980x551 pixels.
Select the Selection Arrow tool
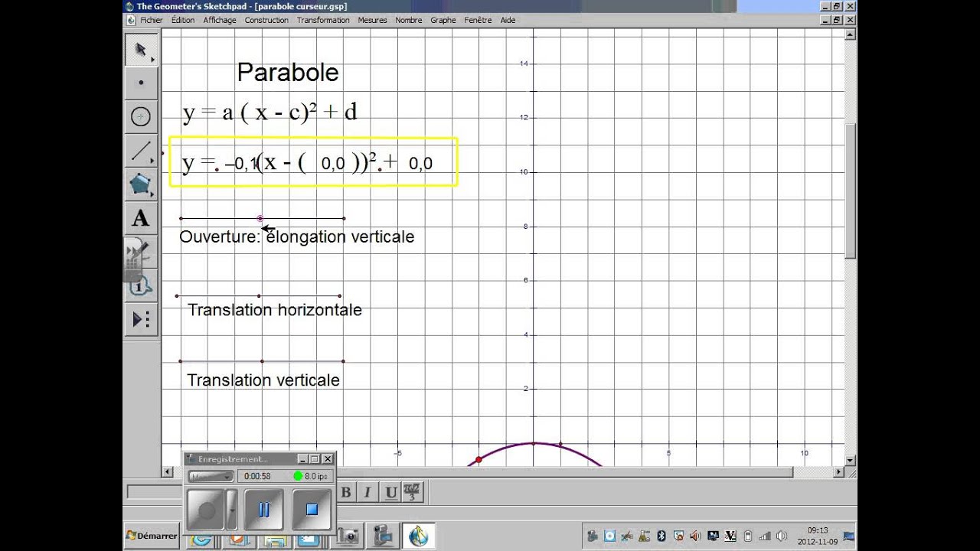pos(141,50)
